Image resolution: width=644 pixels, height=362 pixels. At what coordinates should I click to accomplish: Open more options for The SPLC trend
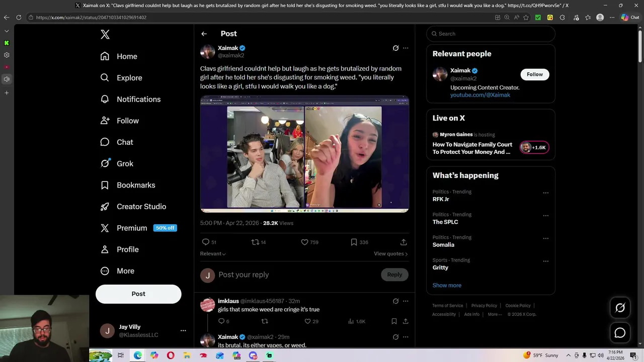point(545,216)
